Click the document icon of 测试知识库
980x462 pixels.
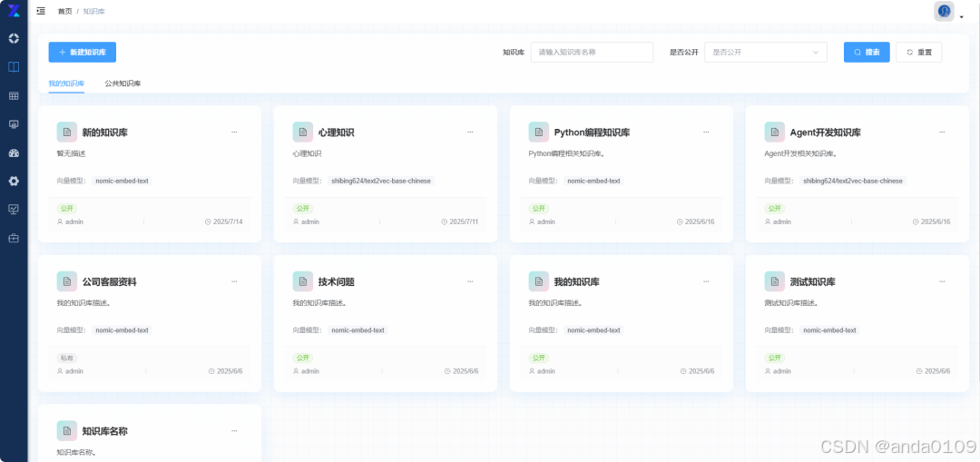pos(774,281)
